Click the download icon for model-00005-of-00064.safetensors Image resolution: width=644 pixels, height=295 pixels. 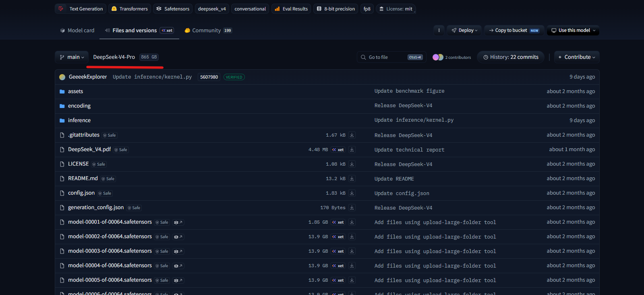coord(352,280)
